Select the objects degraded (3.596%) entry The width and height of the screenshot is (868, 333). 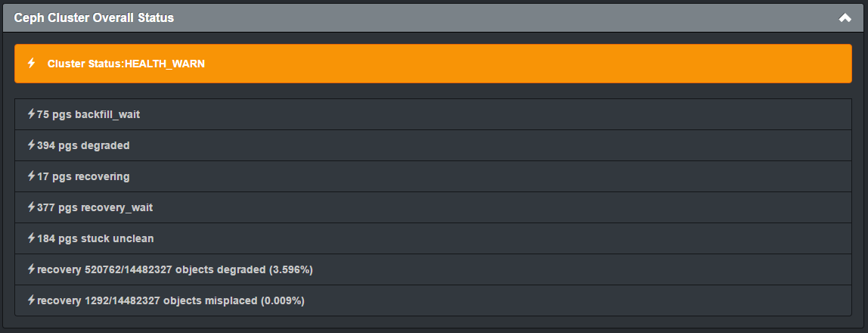pos(433,270)
